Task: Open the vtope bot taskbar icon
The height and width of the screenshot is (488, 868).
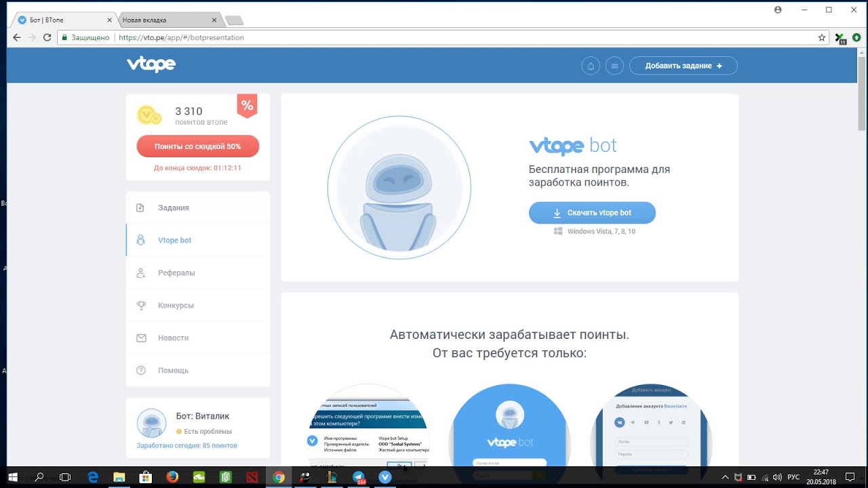Action: 384,477
